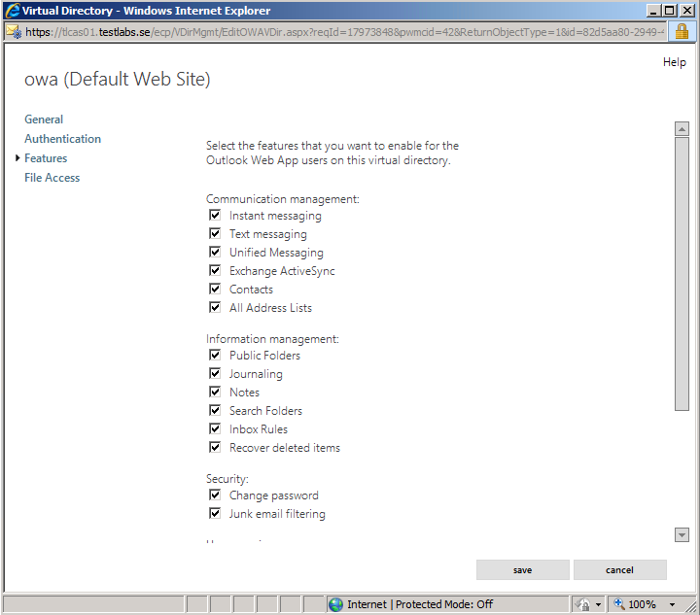Click the Internet zone globe icon in status bar
This screenshot has width=700, height=615.
(x=335, y=604)
